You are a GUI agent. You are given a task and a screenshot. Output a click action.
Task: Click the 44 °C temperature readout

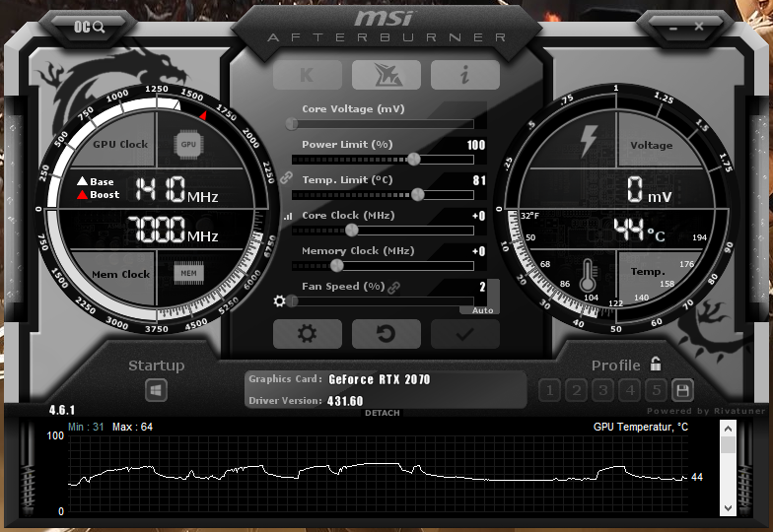pyautogui.click(x=639, y=230)
